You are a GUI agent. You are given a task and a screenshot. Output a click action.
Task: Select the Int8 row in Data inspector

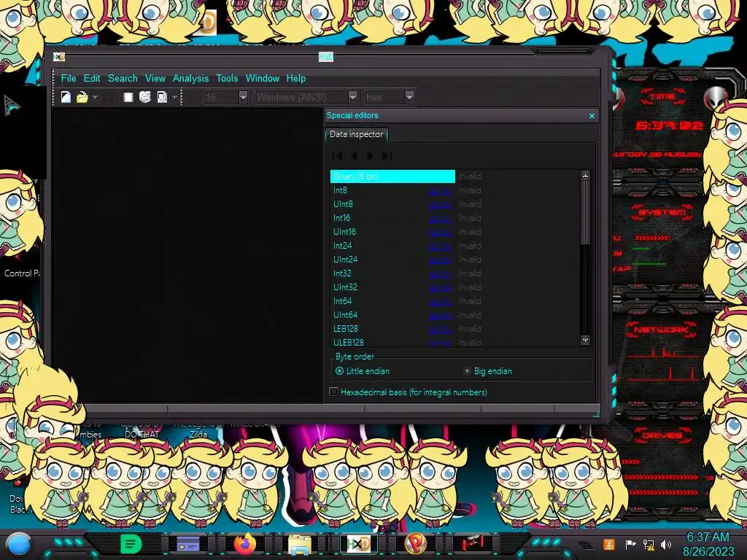[455, 190]
